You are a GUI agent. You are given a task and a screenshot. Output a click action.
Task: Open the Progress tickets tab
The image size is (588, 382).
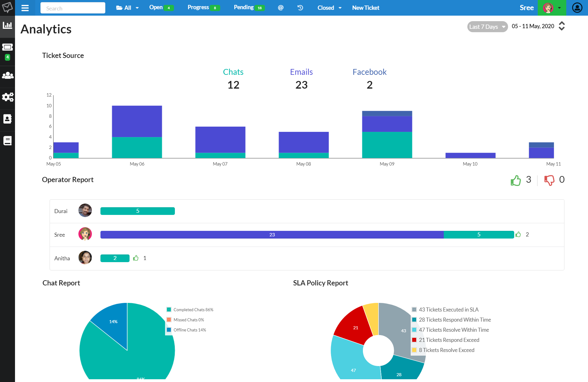(x=204, y=7)
